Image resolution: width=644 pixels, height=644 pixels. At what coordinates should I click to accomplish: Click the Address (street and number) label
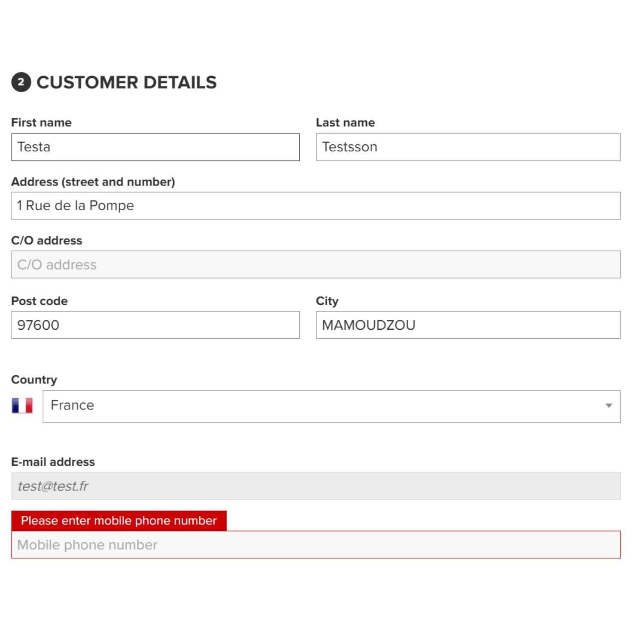point(93,182)
